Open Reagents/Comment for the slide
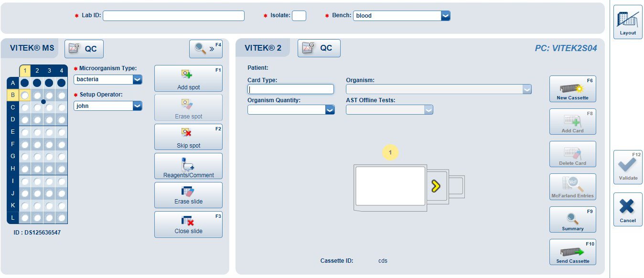The height and width of the screenshot is (278, 644). [188, 166]
